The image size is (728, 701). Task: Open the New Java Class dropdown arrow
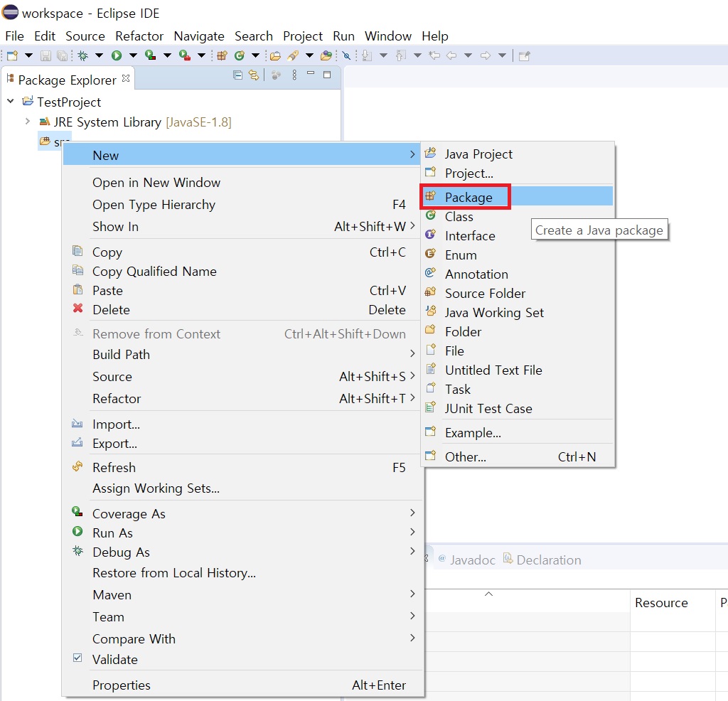point(255,55)
